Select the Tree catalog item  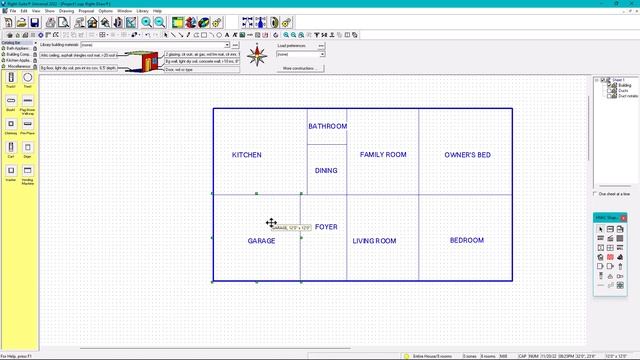[27, 80]
